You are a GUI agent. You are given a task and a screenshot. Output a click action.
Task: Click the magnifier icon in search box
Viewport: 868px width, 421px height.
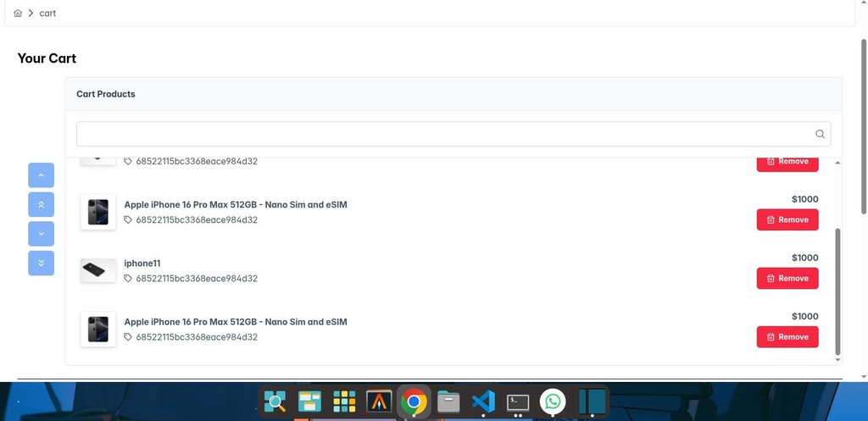click(820, 134)
